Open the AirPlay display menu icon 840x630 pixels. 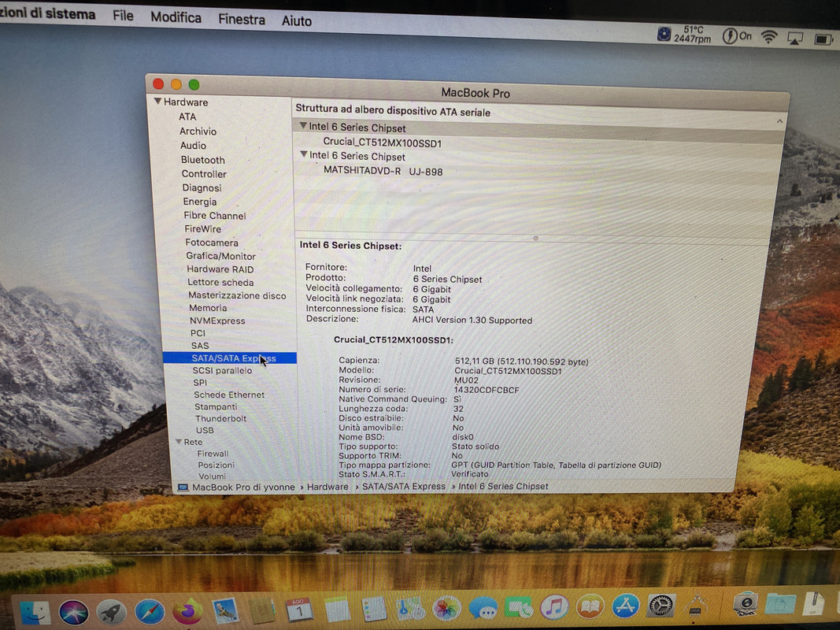(x=795, y=38)
